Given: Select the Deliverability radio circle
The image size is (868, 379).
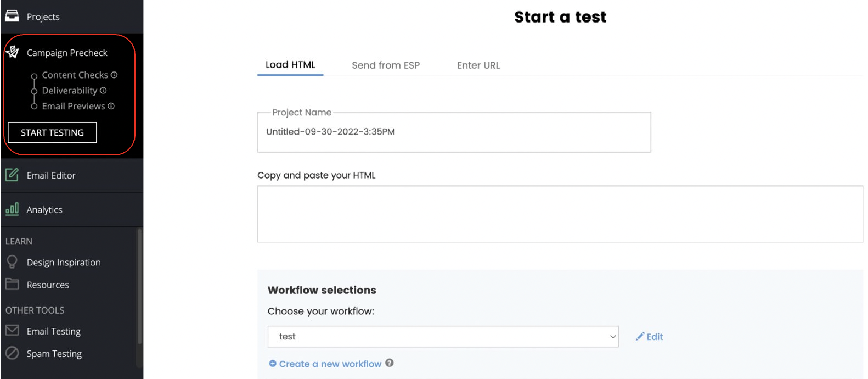Looking at the screenshot, I should point(35,91).
